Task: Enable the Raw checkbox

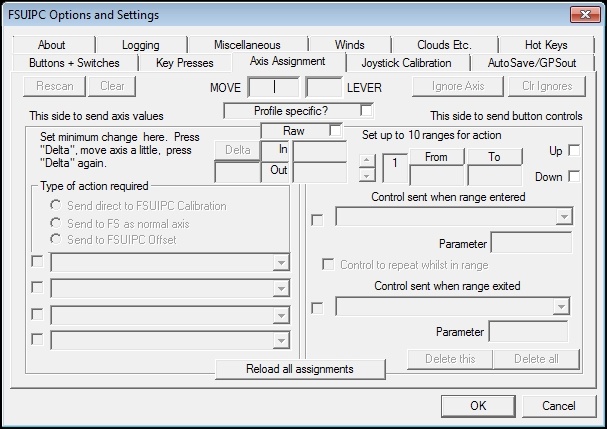Action: [x=336, y=130]
